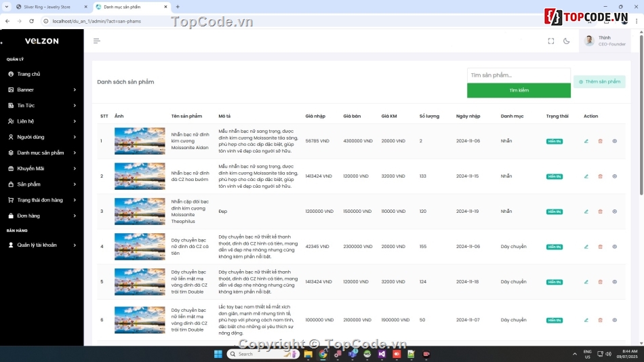Click the browser address bar URL
This screenshot has width=644, height=362.
[x=96, y=21]
